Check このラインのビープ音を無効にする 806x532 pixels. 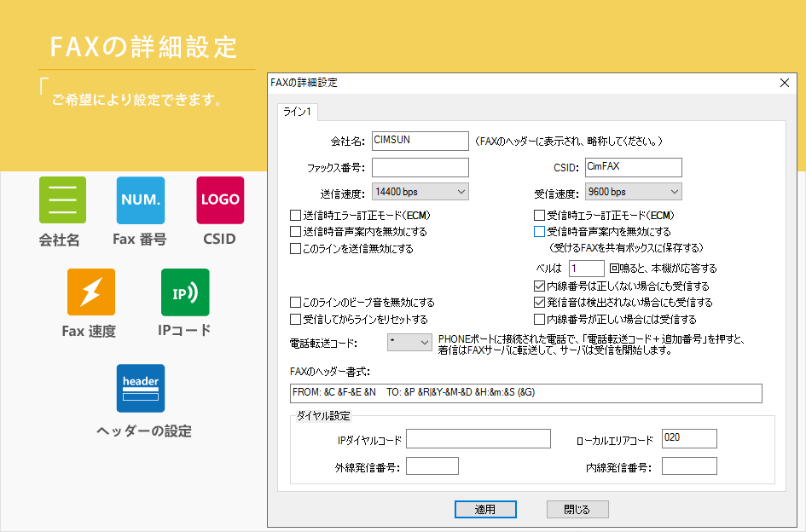pyautogui.click(x=296, y=303)
